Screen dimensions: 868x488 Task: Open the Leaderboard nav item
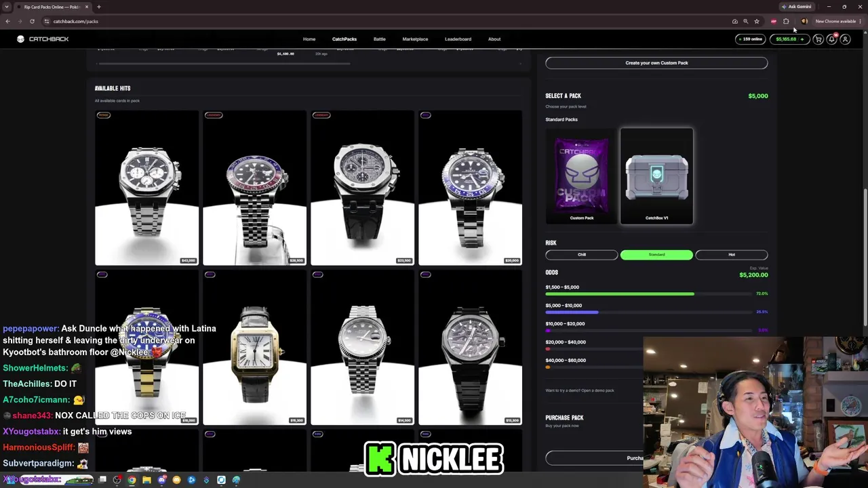pos(458,39)
